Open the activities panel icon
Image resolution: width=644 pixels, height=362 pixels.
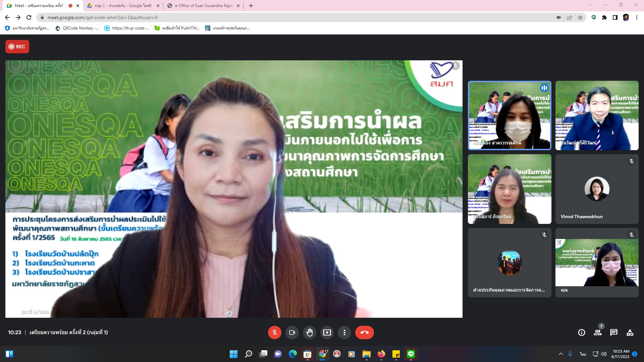(x=630, y=333)
